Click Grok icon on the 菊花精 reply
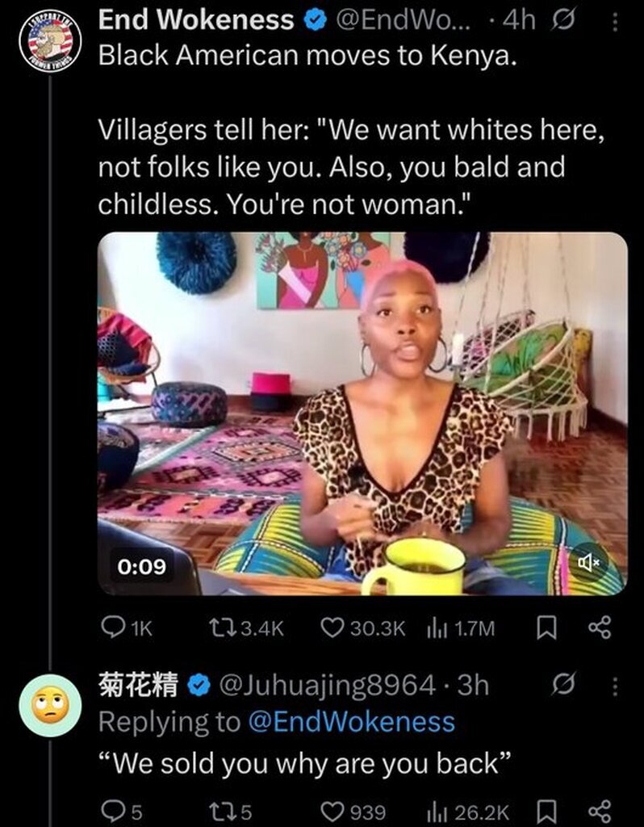The image size is (644, 827). [563, 685]
